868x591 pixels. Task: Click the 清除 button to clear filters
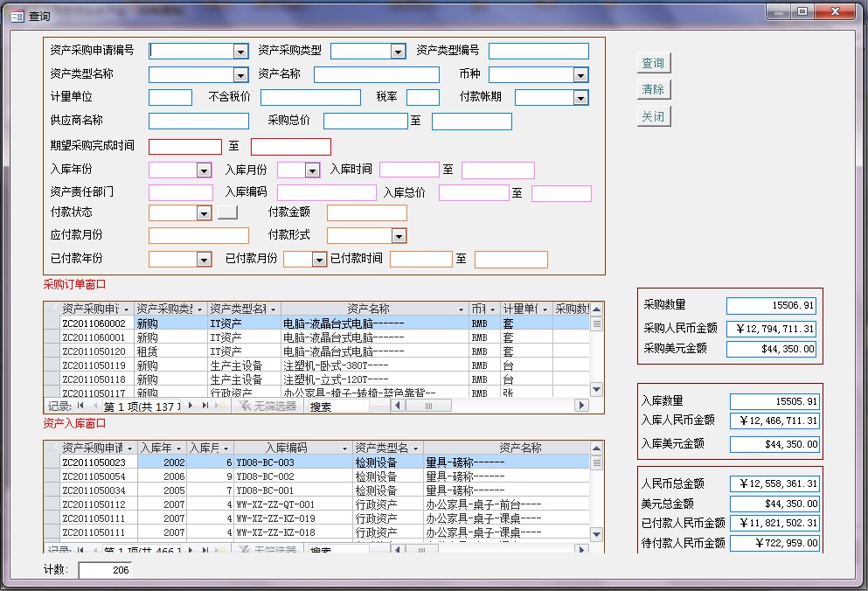(x=653, y=89)
